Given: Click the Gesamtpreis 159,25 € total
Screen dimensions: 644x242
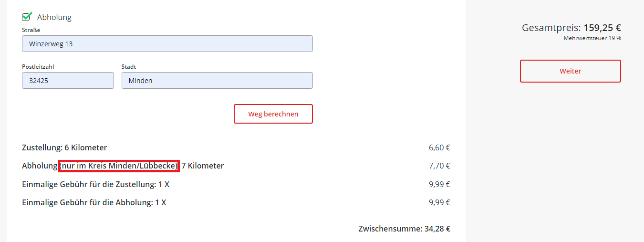Looking at the screenshot, I should pyautogui.click(x=571, y=28).
